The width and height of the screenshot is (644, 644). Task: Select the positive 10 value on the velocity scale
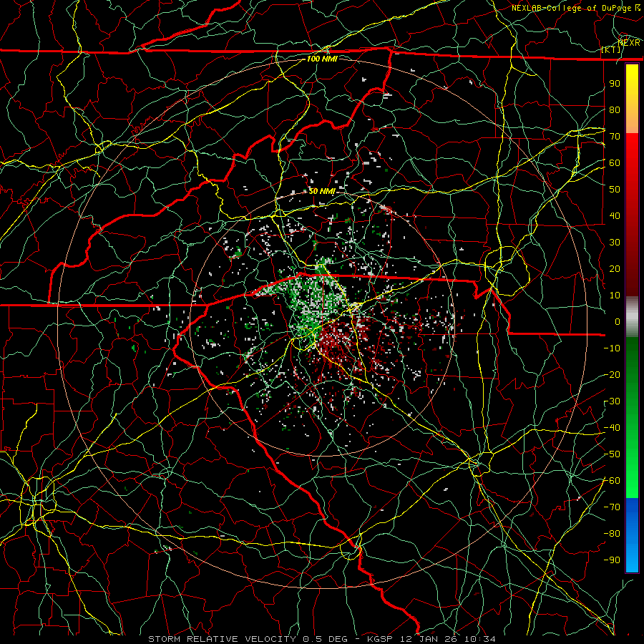(x=615, y=296)
